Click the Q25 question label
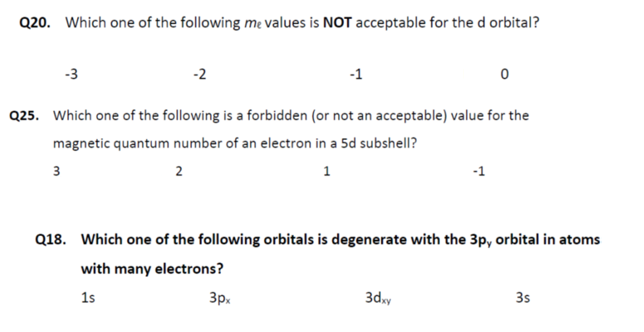Image resolution: width=644 pixels, height=332 pixels. coord(26,116)
